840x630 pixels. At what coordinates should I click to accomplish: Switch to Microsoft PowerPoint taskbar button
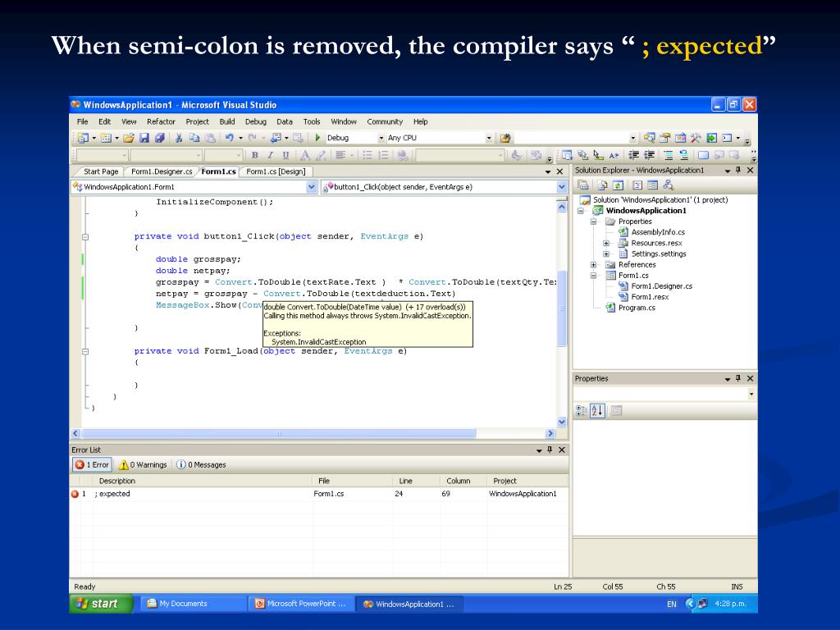(300, 604)
